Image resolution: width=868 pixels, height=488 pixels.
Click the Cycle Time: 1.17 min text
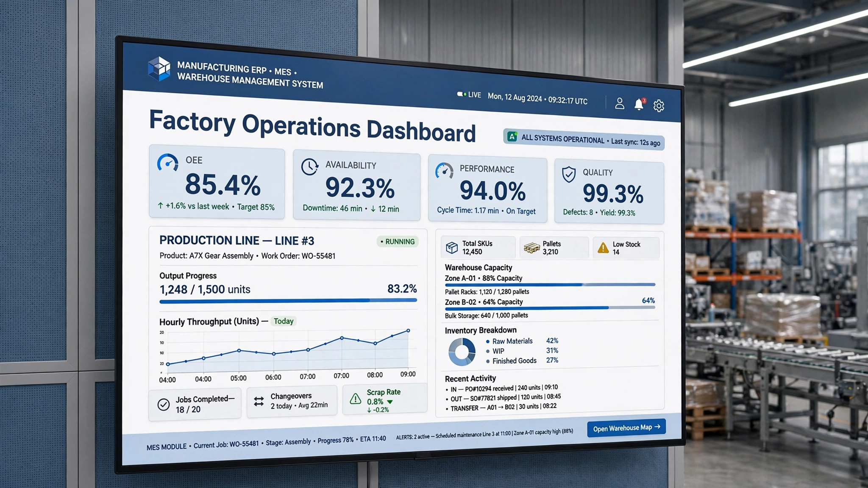467,210
